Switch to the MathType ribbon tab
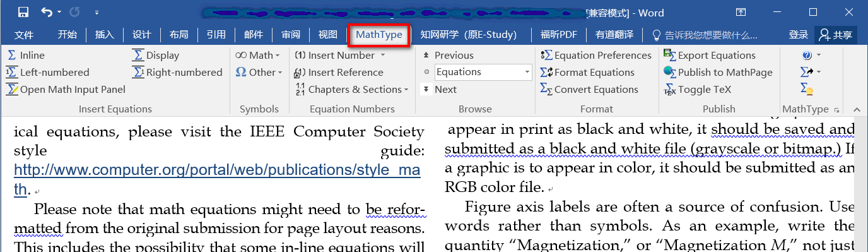 point(379,35)
